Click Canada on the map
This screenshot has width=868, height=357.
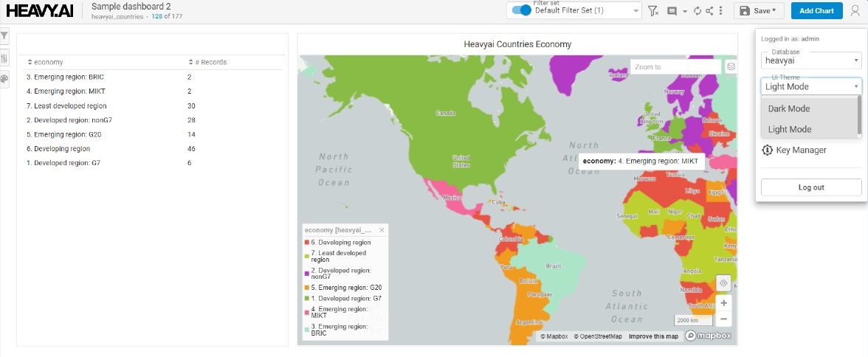(x=446, y=113)
